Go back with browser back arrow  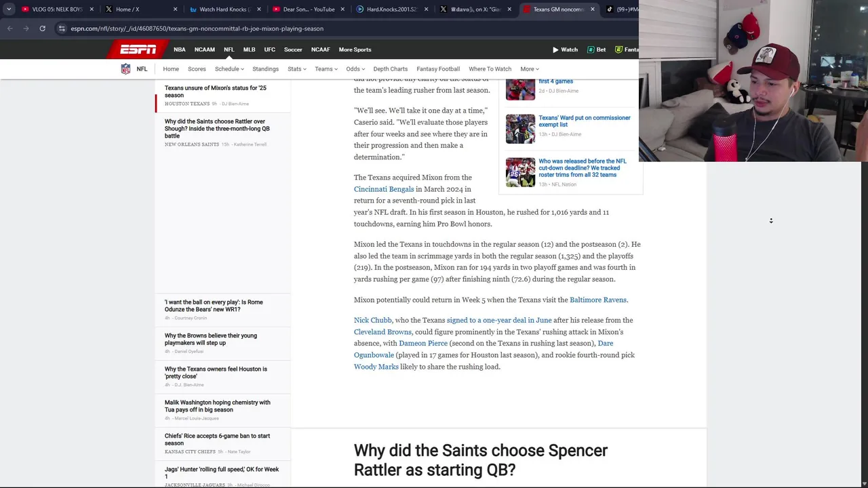pos(9,28)
